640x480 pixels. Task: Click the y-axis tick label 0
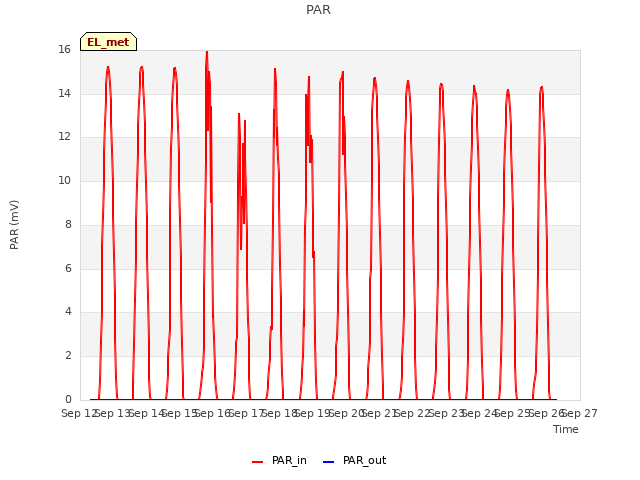click(x=68, y=399)
